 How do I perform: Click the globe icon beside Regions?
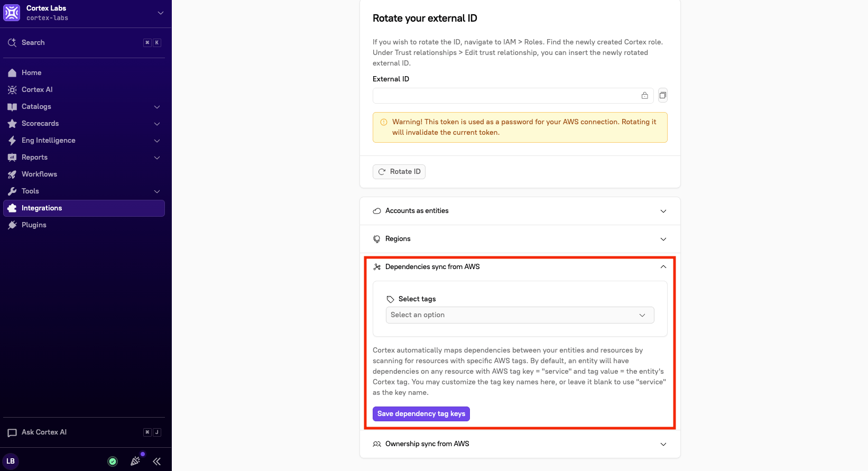pos(377,239)
